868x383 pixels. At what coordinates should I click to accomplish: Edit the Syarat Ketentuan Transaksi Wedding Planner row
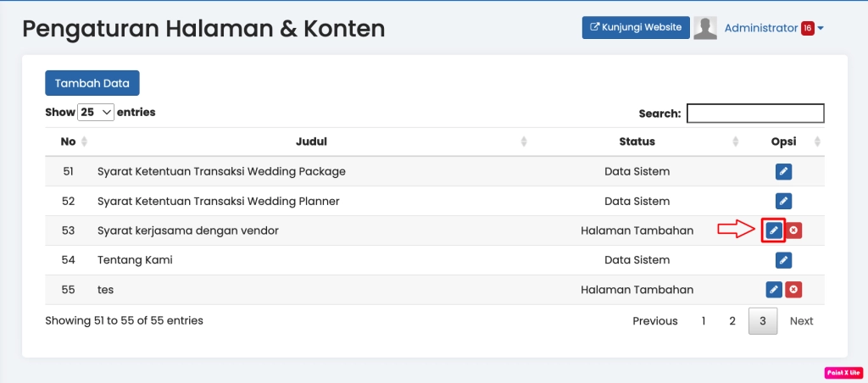(x=784, y=202)
